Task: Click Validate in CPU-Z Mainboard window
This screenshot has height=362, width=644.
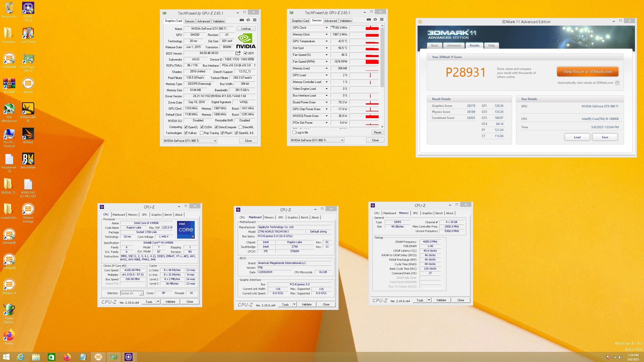Action: pos(306,304)
